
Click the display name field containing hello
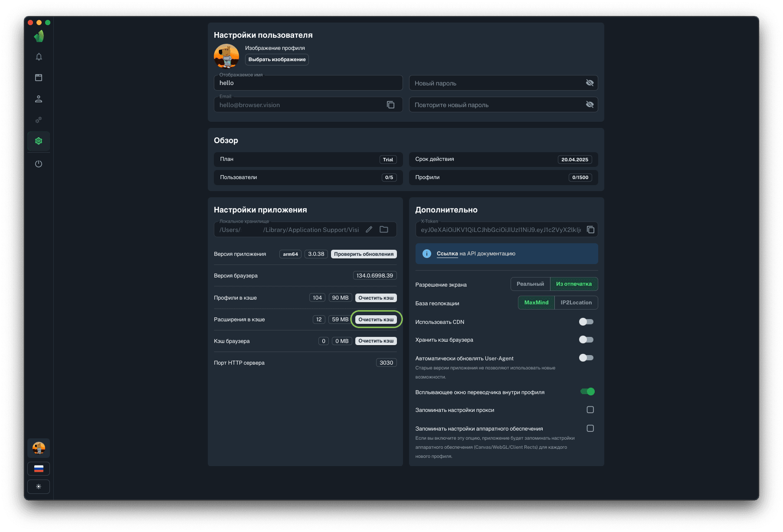coord(308,83)
